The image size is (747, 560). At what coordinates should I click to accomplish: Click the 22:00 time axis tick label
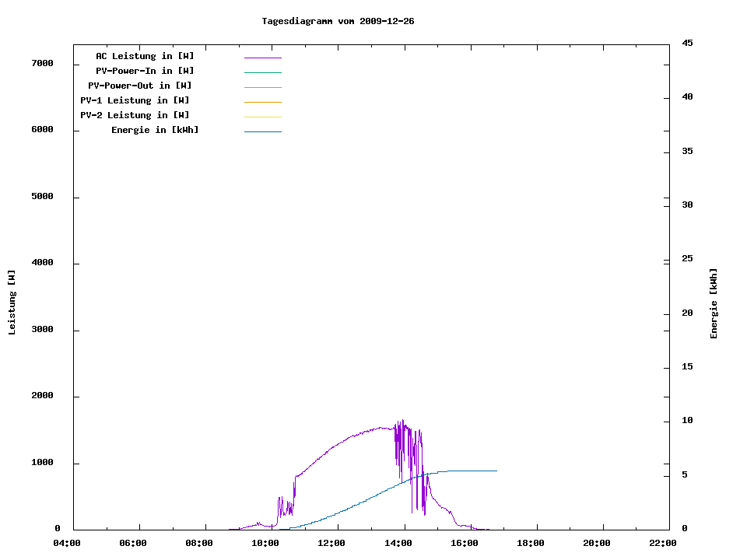point(663,544)
